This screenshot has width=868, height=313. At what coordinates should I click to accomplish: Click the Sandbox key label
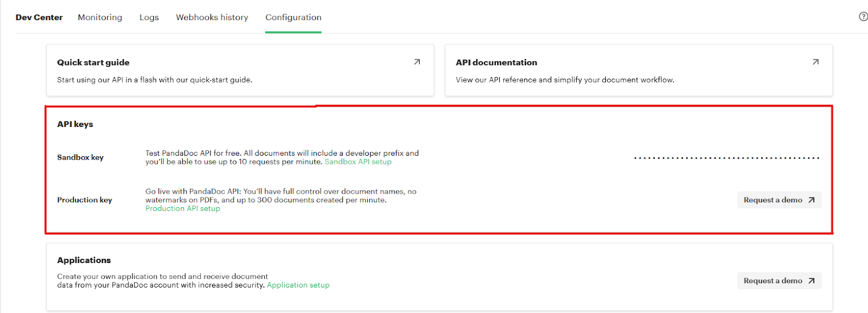pyautogui.click(x=80, y=157)
